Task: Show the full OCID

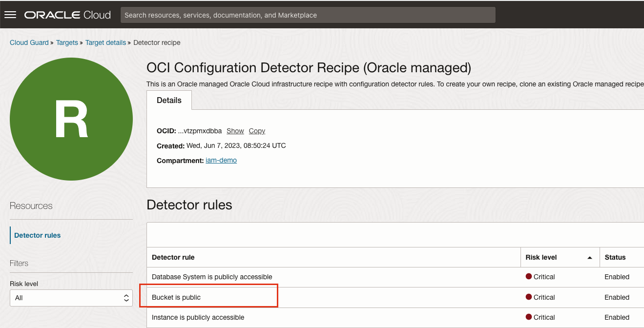Action: pyautogui.click(x=235, y=131)
